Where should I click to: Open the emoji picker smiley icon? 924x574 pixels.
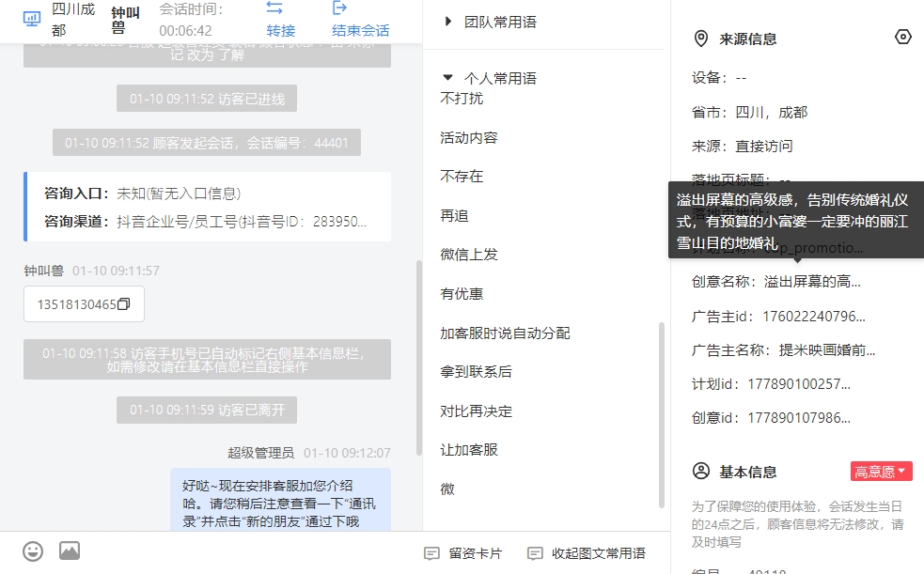tap(33, 551)
